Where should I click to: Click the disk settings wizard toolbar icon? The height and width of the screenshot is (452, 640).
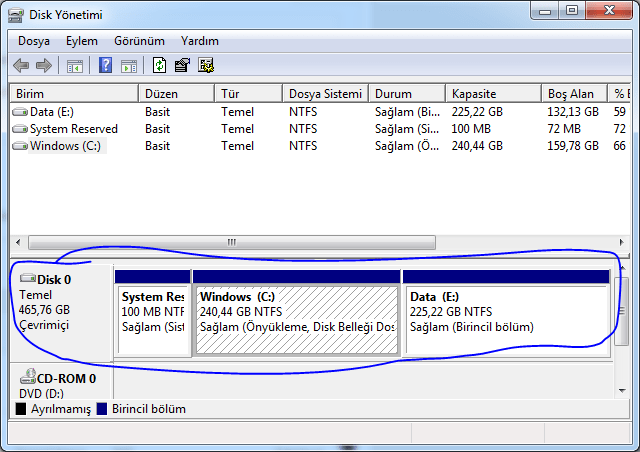point(206,65)
